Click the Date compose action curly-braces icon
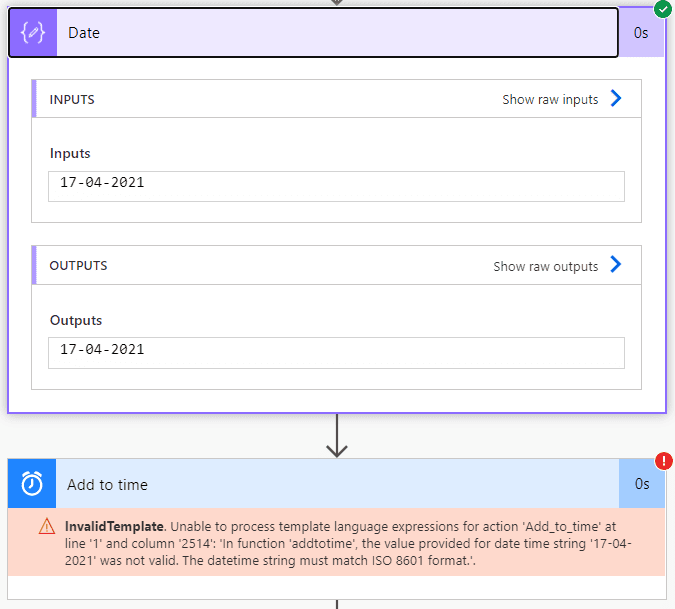Viewport: 675px width, 609px height. pos(33,33)
